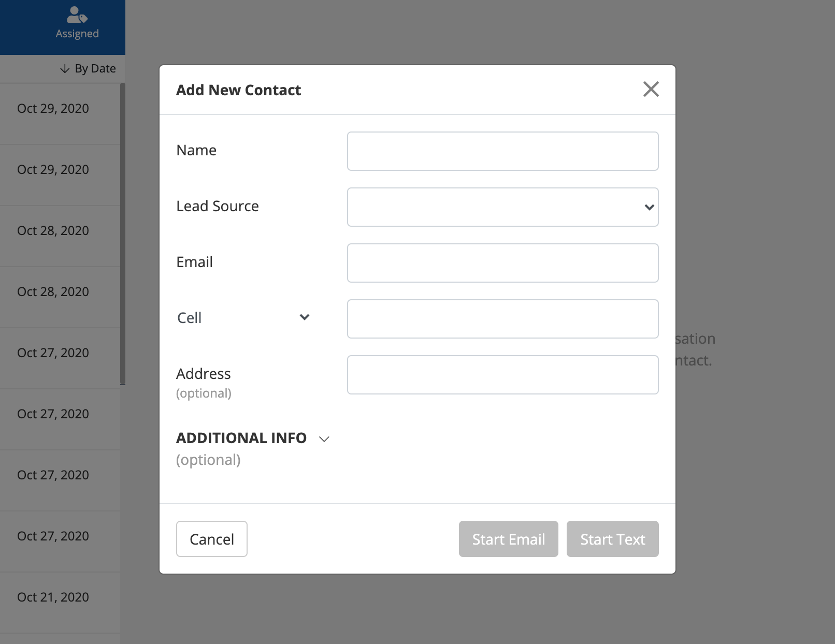
Task: Click the ADDITIONAL INFO heading
Action: (241, 438)
